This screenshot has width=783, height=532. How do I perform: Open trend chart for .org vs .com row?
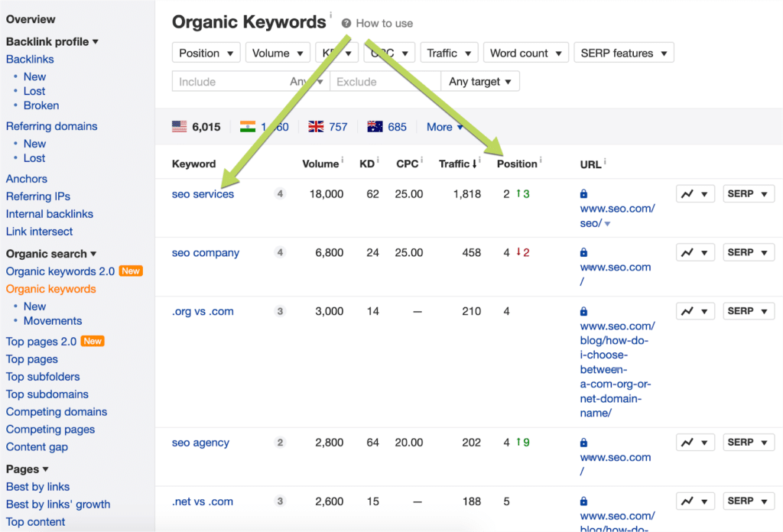click(695, 311)
